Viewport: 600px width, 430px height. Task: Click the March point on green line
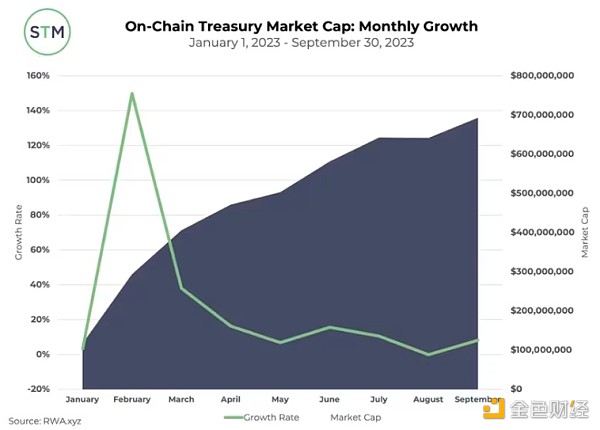pyautogui.click(x=181, y=288)
